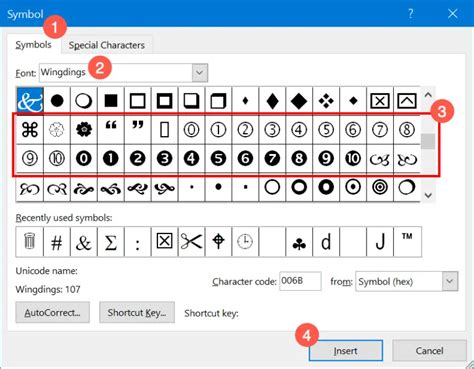Select the black circled 10 symbol

pyautogui.click(x=353, y=158)
